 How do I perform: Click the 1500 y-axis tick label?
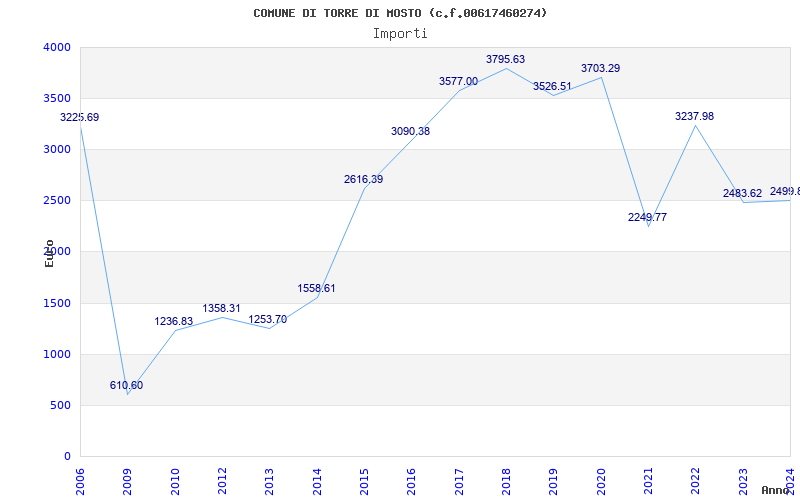pos(57,304)
